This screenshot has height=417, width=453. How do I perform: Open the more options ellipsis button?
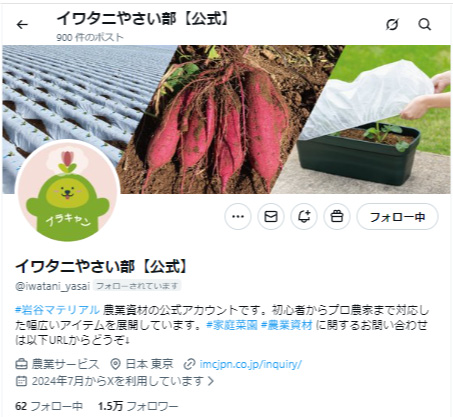point(238,217)
